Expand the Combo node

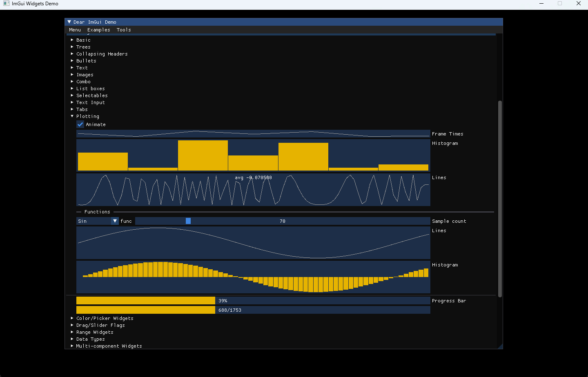coord(72,82)
